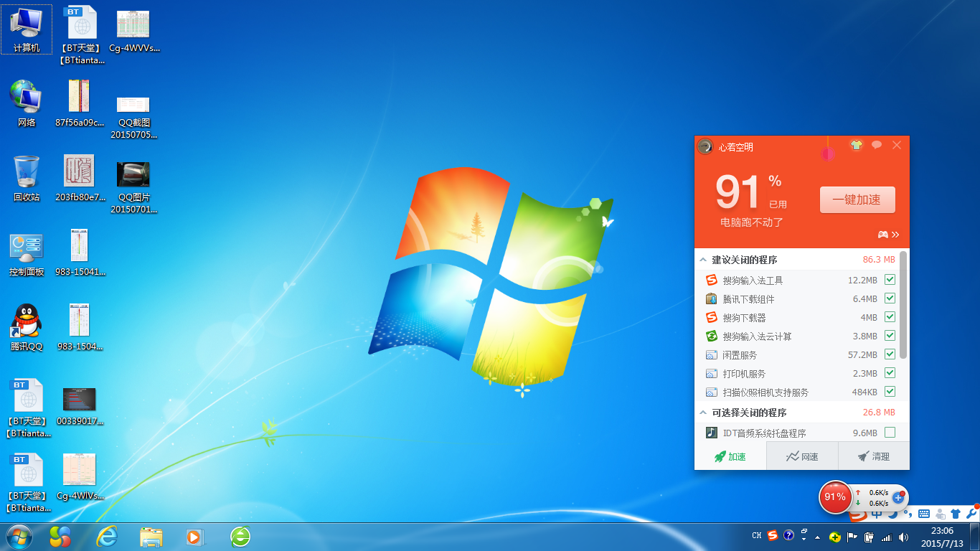Viewport: 980px width, 551px height.
Task: Open the volume speaker tray icon
Action: point(903,537)
